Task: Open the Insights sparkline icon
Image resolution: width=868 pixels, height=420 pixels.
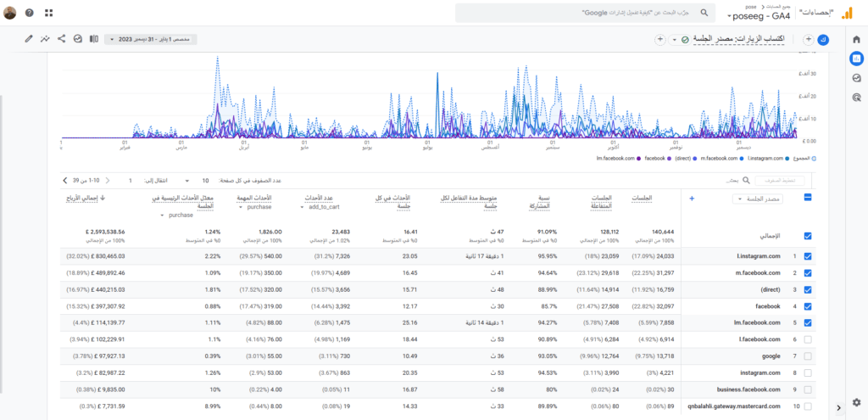Action: (45, 39)
